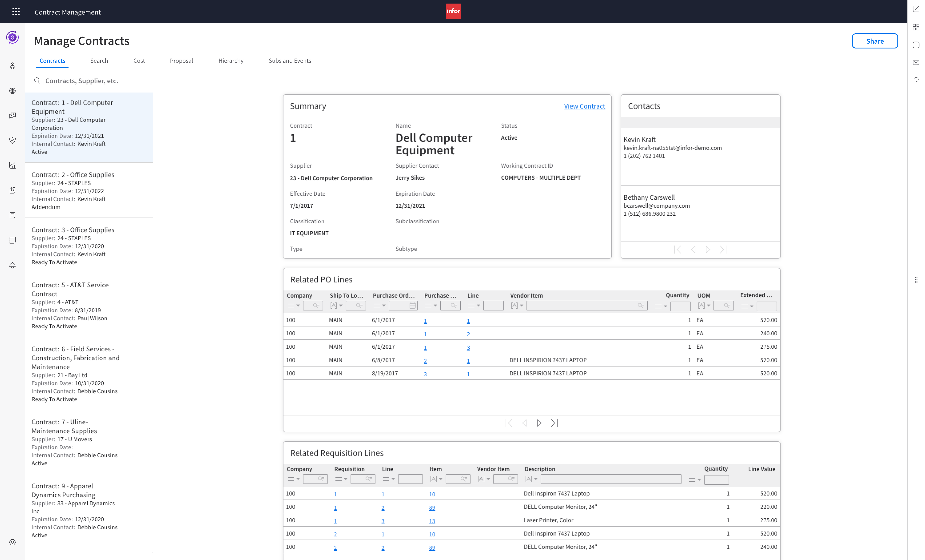
Task: Click the View Contract link
Action: coord(584,106)
